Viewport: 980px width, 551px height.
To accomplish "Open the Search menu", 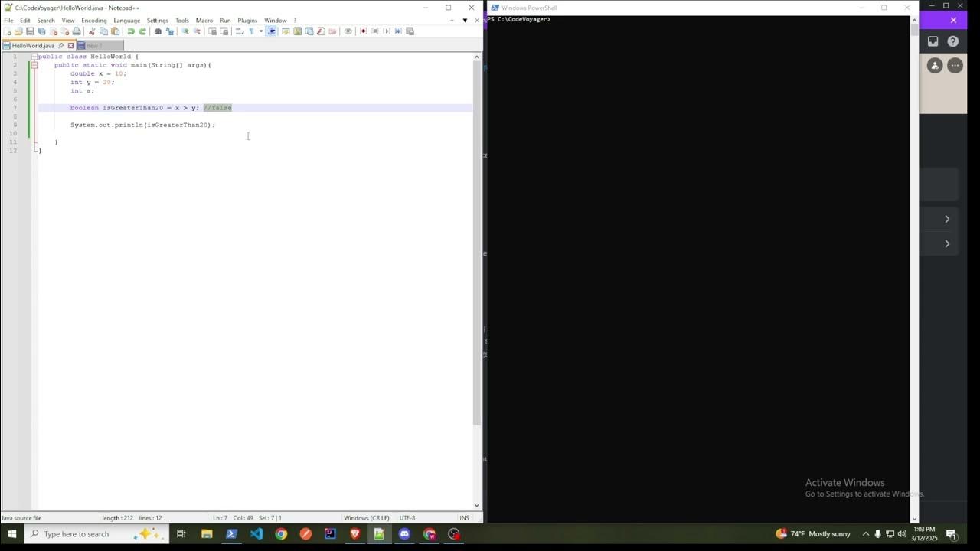I will pos(46,21).
